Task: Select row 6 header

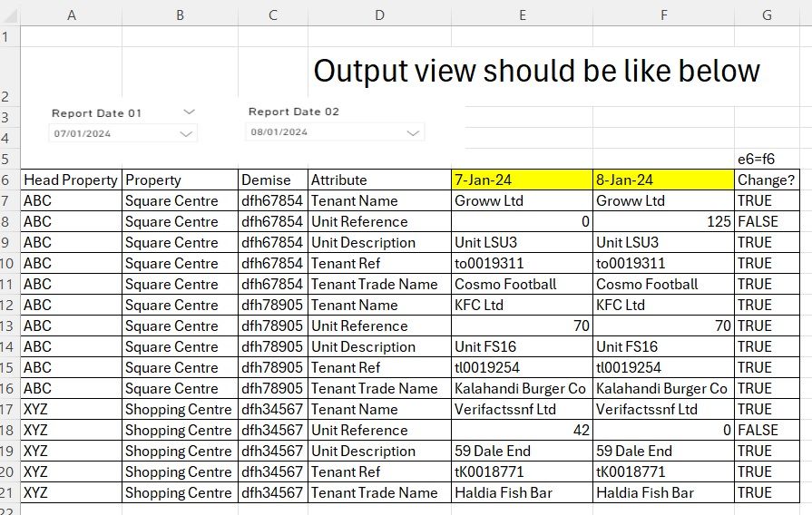Action: [10, 180]
